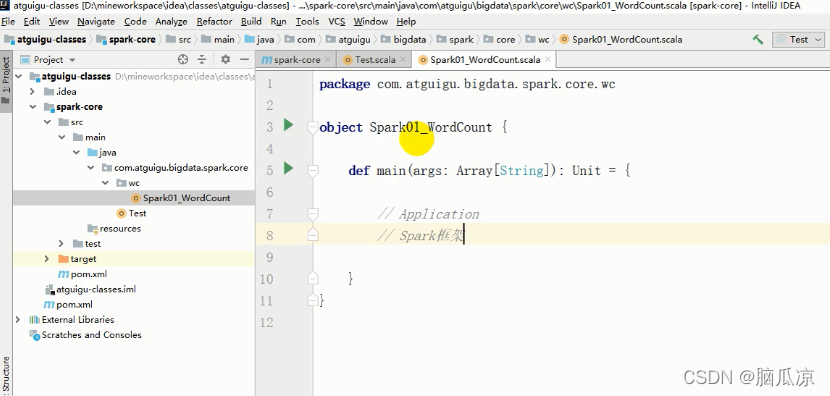Open the VCS menu
The width and height of the screenshot is (830, 396).
click(337, 22)
